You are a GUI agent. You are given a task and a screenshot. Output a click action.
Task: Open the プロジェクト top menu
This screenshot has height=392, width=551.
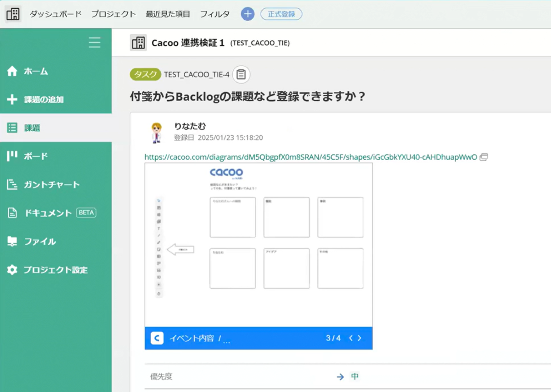[113, 14]
